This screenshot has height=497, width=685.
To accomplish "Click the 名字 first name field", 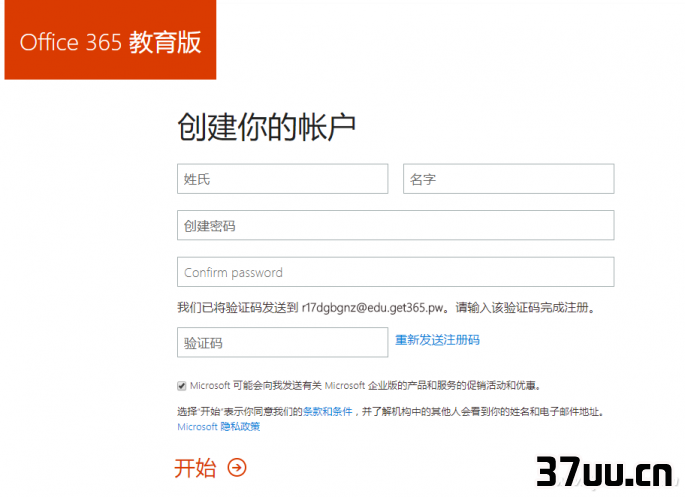I will click(x=509, y=179).
